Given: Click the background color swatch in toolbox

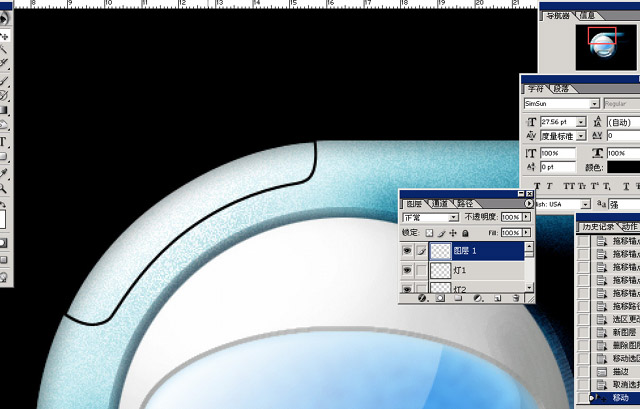Looking at the screenshot, I should click(2, 219).
